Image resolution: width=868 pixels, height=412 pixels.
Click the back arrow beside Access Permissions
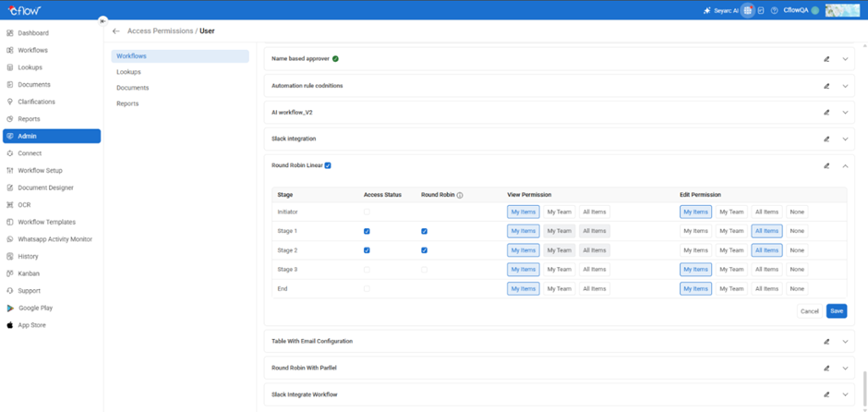click(116, 31)
